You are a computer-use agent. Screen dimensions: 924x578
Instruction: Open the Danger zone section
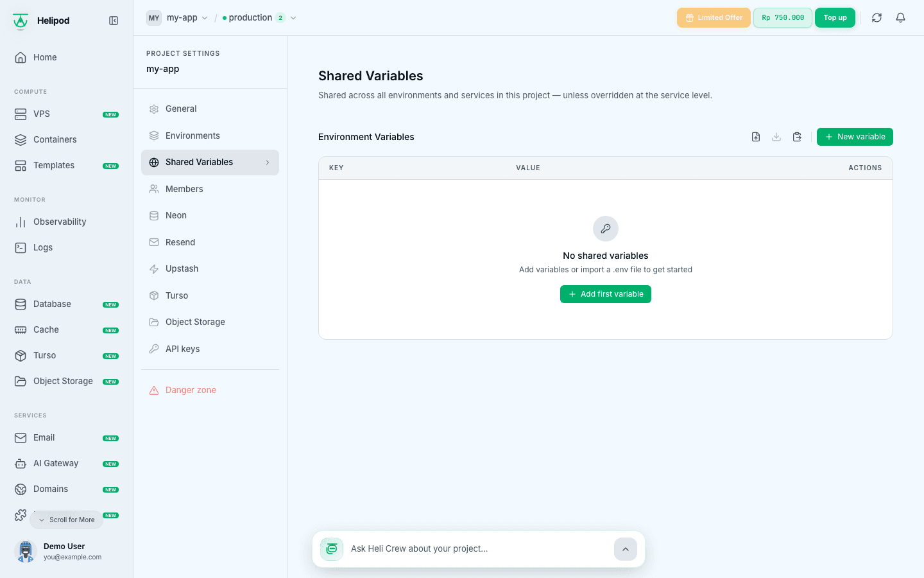pos(210,390)
